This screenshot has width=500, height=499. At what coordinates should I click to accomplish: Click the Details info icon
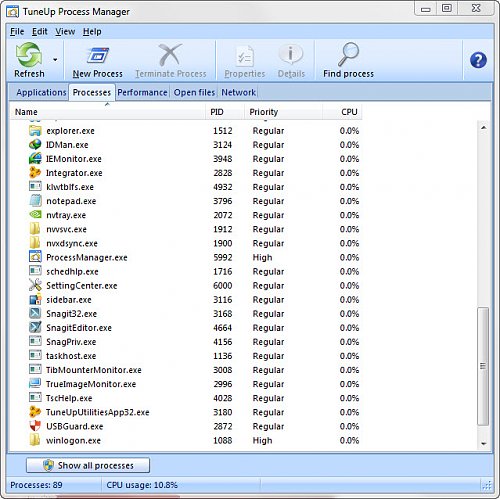pos(291,54)
